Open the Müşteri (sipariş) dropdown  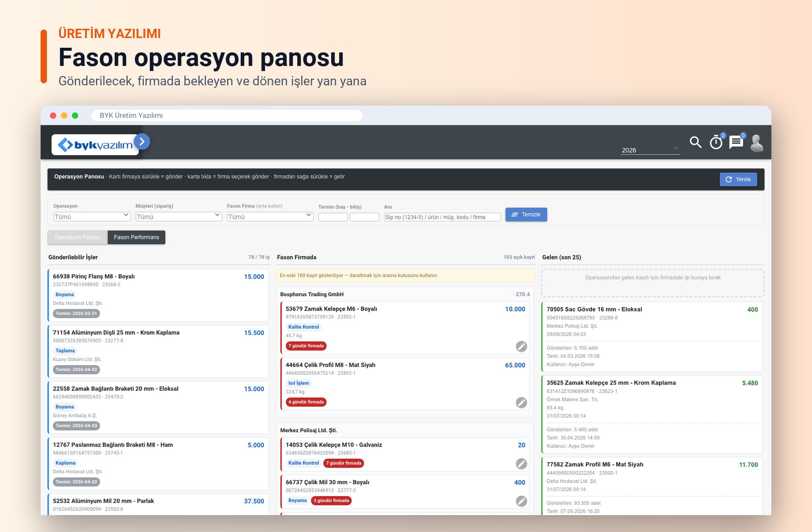point(178,216)
